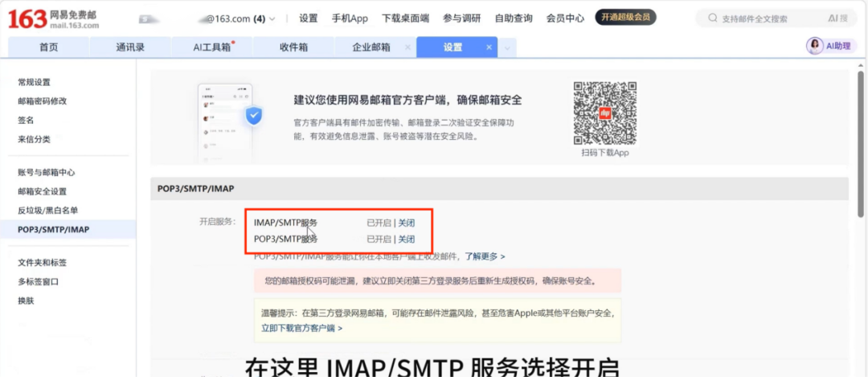Open 签名 settings in the sidebar
868x377 pixels.
point(26,120)
